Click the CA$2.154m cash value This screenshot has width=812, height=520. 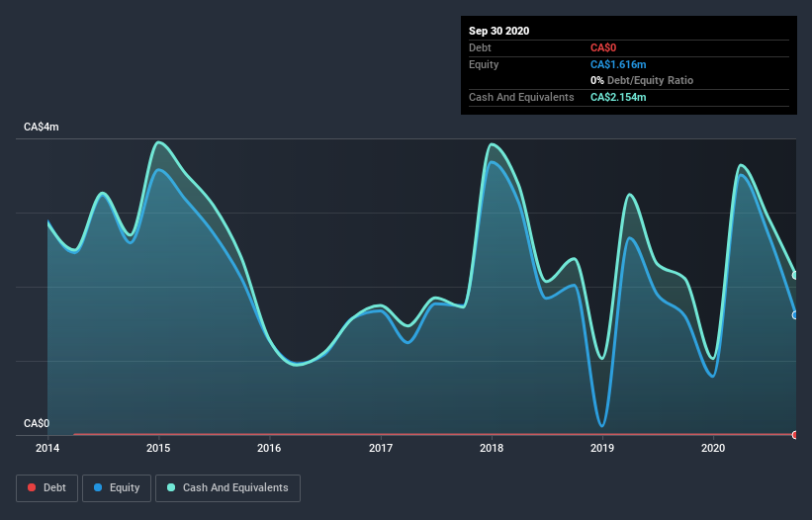(618, 97)
